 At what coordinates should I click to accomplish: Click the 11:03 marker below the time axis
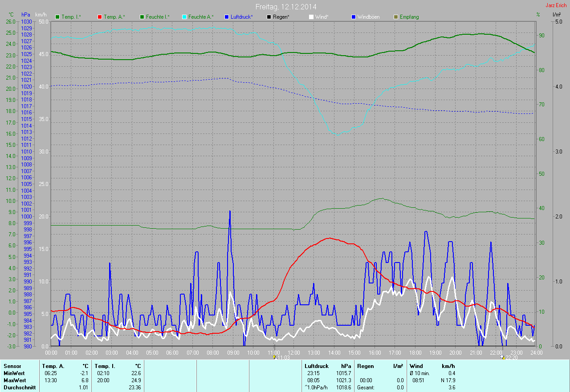pos(281,357)
